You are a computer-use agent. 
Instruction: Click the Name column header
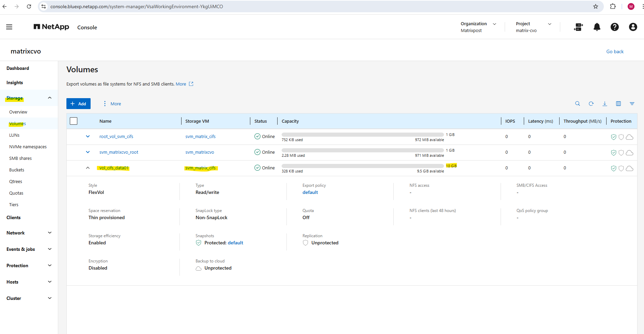tap(106, 121)
